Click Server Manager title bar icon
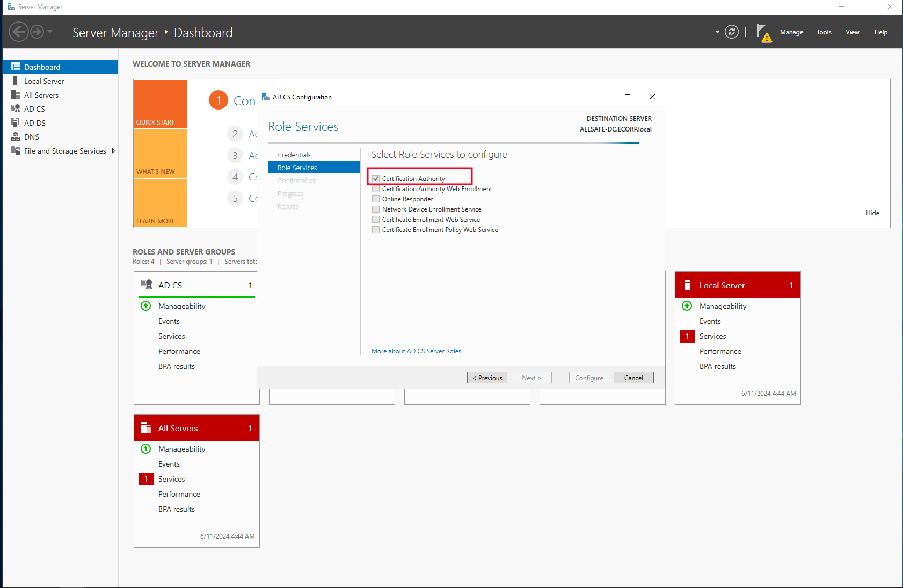The image size is (903, 588). 11,6
